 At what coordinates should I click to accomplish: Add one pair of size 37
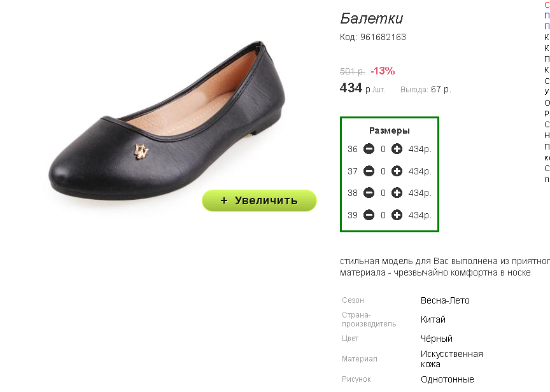tap(397, 171)
